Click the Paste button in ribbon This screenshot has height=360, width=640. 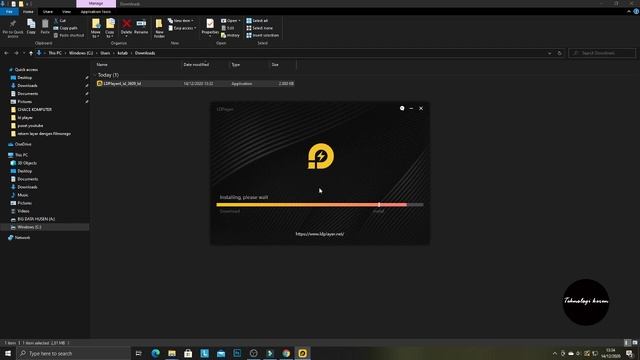(x=45, y=27)
